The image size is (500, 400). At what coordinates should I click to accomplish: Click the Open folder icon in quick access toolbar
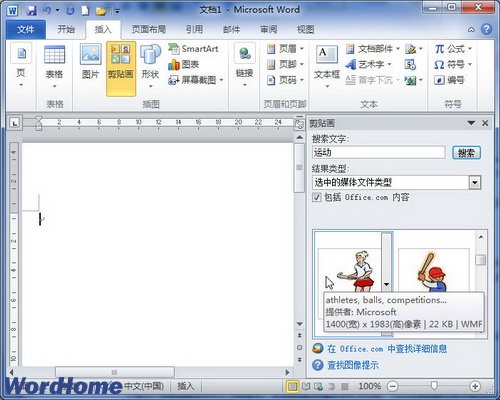[x=101, y=11]
